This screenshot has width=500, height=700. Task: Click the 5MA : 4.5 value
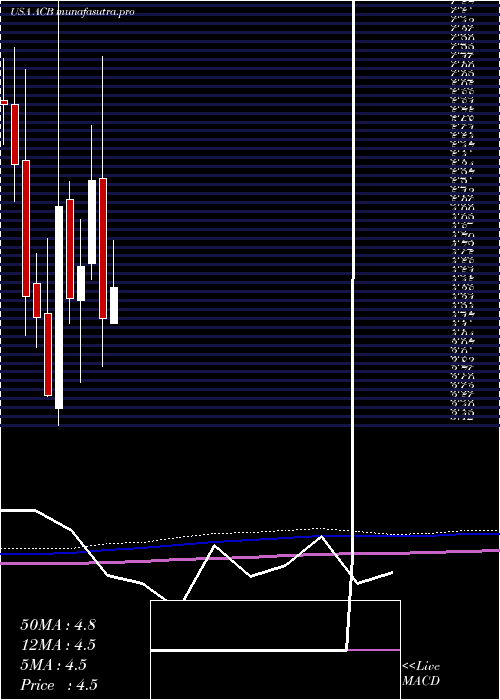pos(53,665)
